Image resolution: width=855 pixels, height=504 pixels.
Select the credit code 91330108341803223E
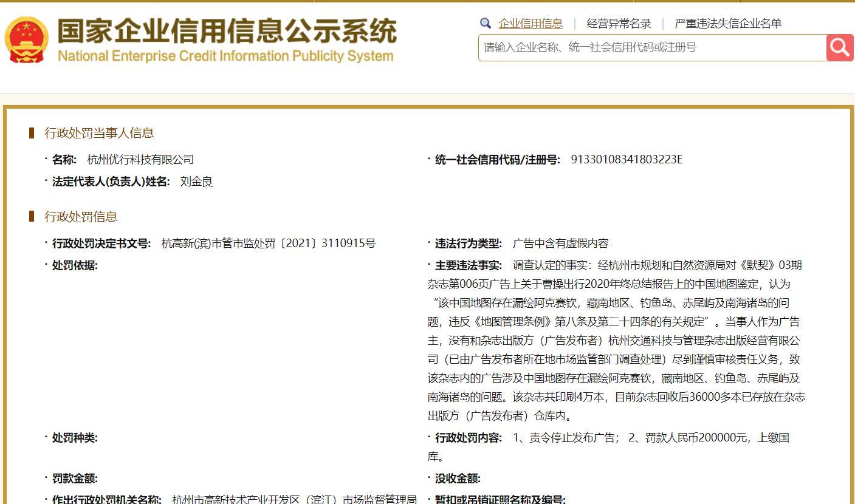(627, 160)
